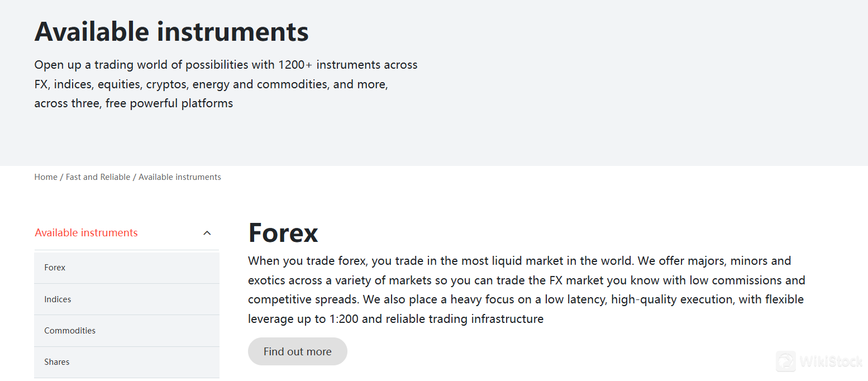Click the 'across three, free powerful platforms' line

(133, 103)
